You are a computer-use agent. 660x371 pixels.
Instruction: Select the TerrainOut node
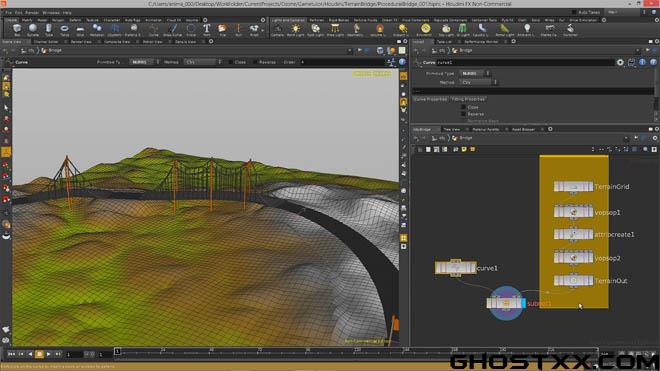click(573, 280)
